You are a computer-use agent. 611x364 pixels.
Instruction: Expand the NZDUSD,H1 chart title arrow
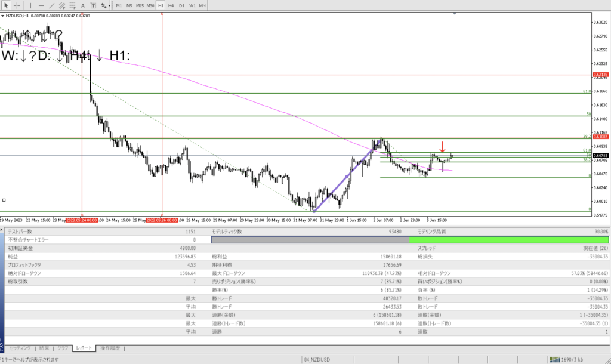(x=2, y=16)
